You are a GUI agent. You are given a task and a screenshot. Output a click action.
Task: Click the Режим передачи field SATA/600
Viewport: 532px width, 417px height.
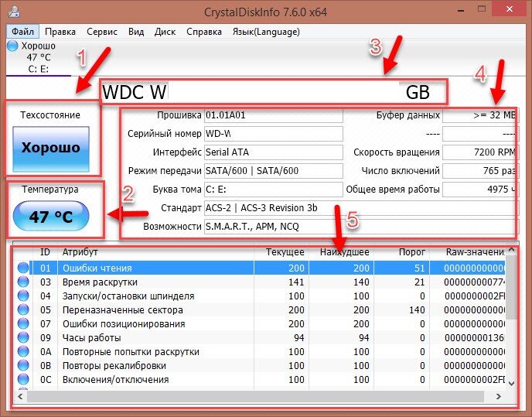274,171
